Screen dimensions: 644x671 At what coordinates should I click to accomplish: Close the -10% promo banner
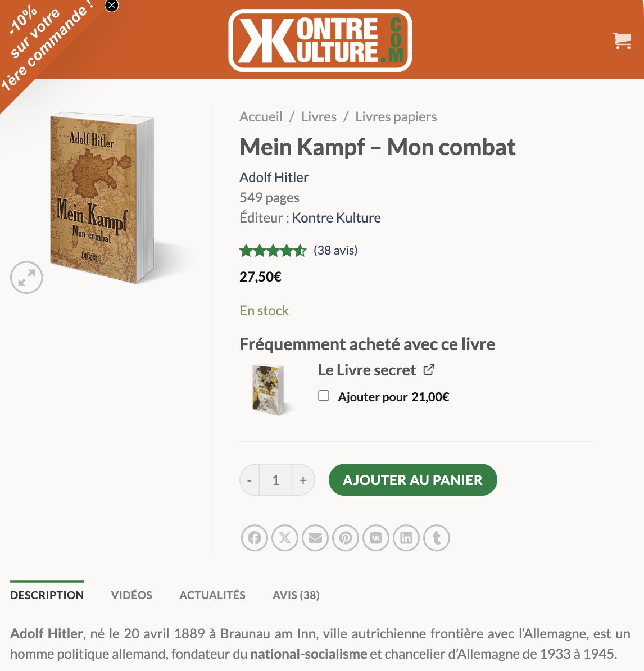pos(112,6)
